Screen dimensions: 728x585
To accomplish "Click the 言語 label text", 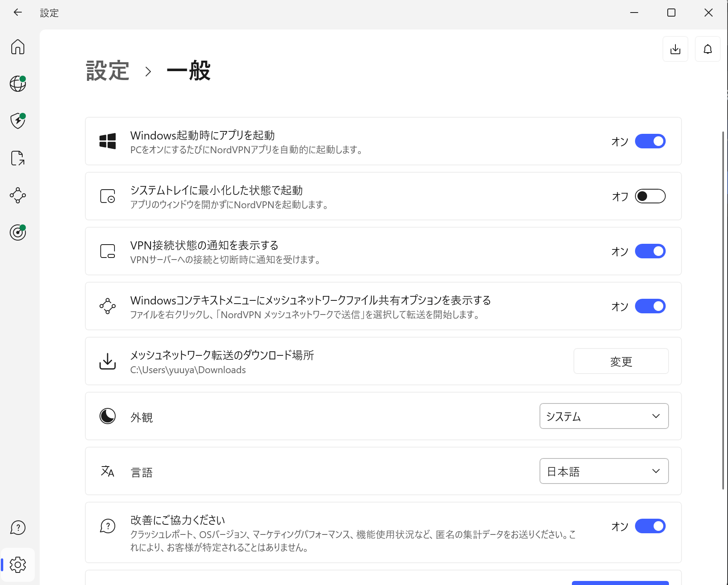I will pos(142,472).
